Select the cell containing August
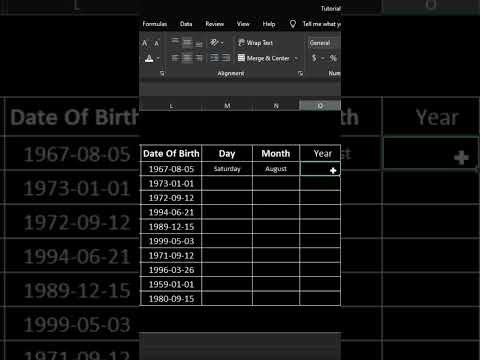 click(x=276, y=169)
